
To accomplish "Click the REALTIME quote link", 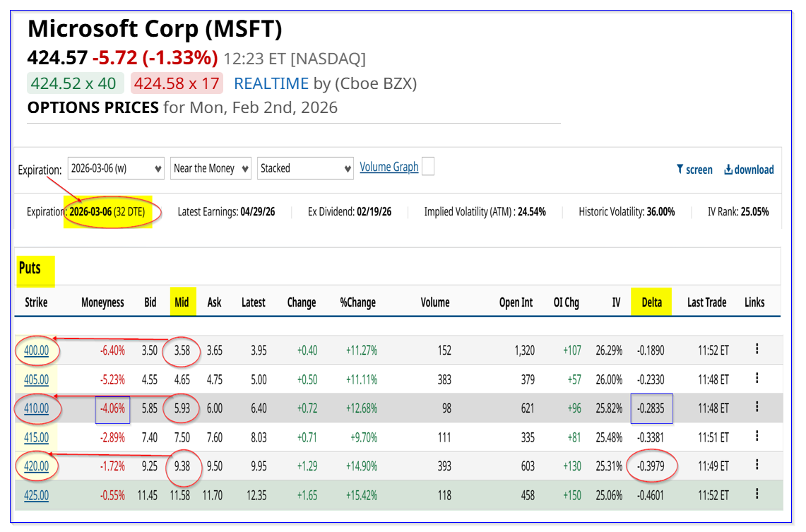I will pos(271,83).
